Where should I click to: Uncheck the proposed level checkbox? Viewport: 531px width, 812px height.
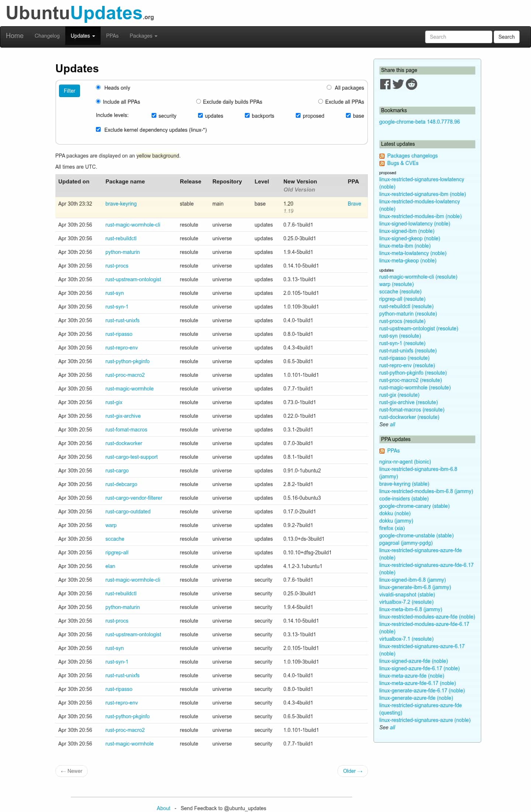(x=298, y=116)
